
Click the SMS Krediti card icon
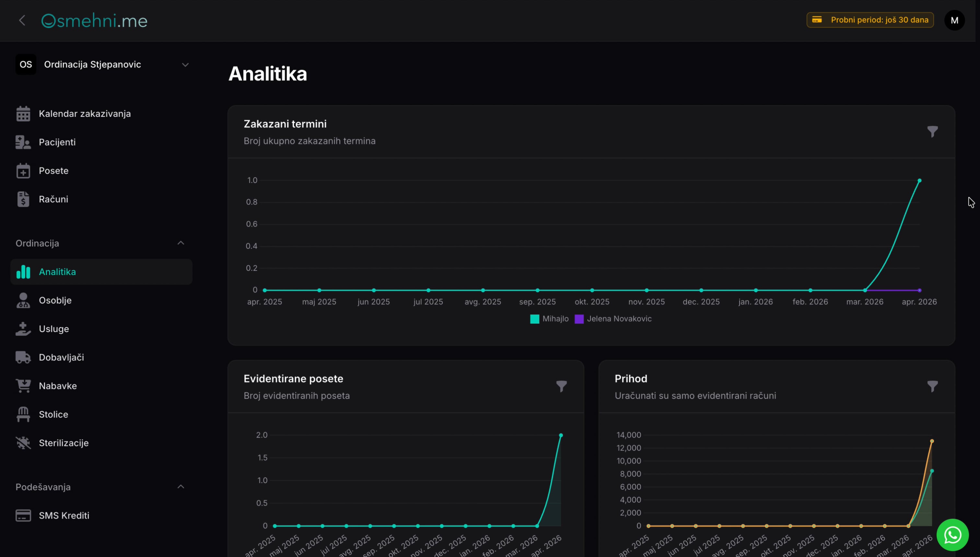coord(23,516)
